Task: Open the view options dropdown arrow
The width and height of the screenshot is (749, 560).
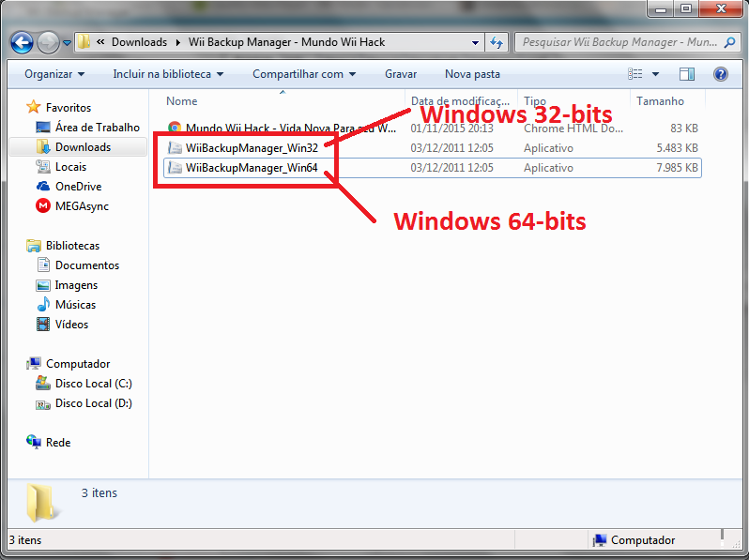Action: [655, 74]
